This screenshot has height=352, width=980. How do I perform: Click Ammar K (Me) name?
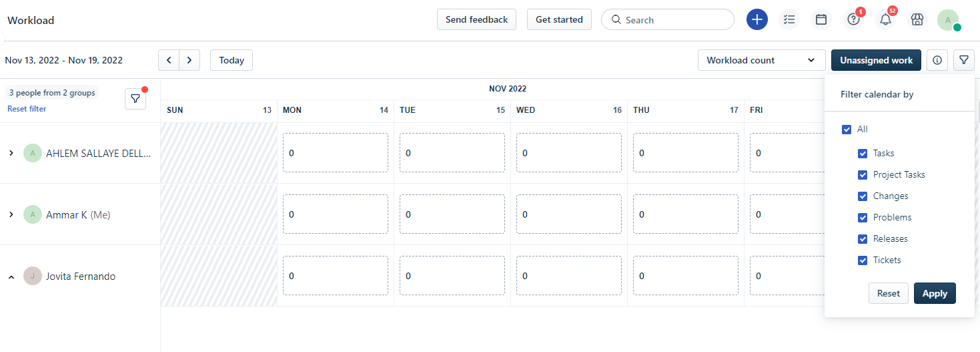point(78,215)
